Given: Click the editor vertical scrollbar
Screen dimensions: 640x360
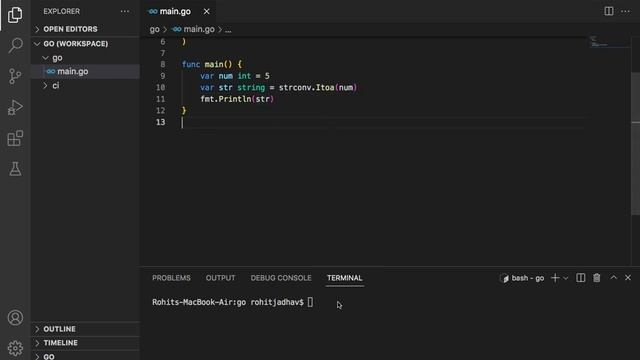Looking at the screenshot, I should (x=635, y=143).
